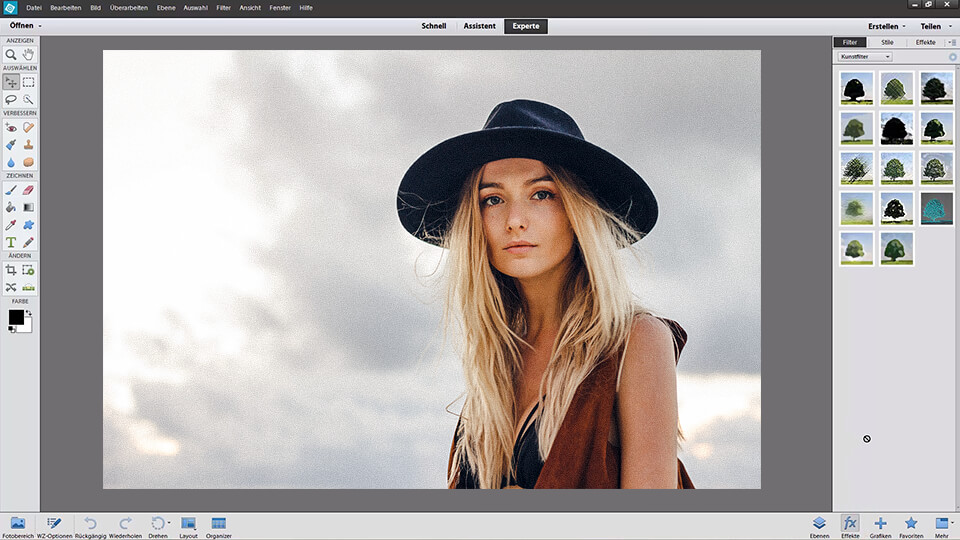Open the Drehen rotate direction arrow

pyautogui.click(x=169, y=523)
